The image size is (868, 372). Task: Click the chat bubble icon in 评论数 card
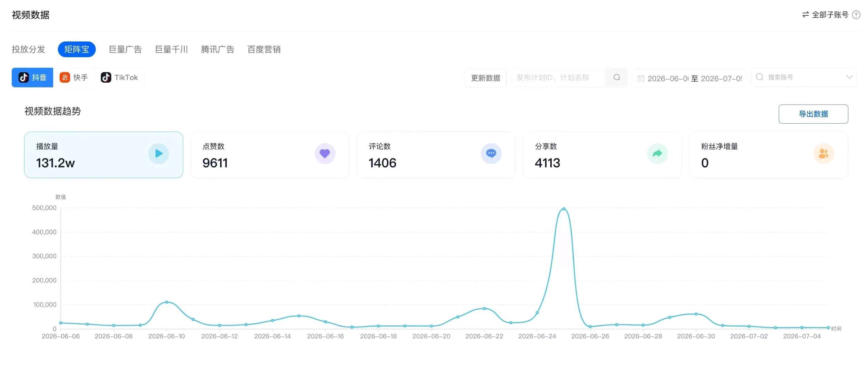pyautogui.click(x=491, y=154)
